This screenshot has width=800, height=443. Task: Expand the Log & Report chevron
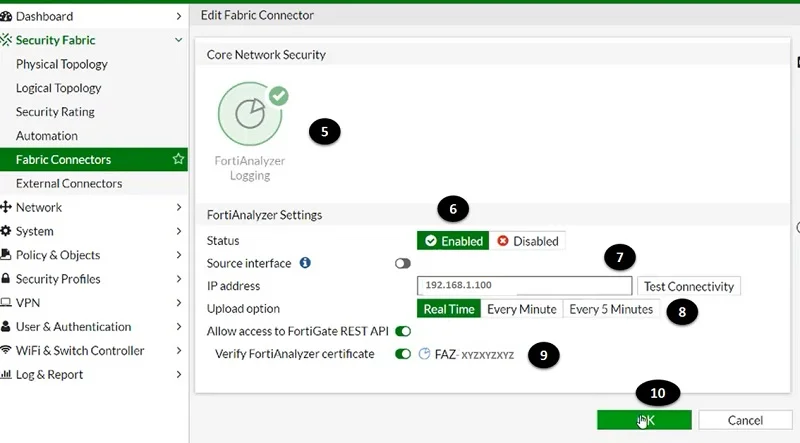pyautogui.click(x=179, y=374)
